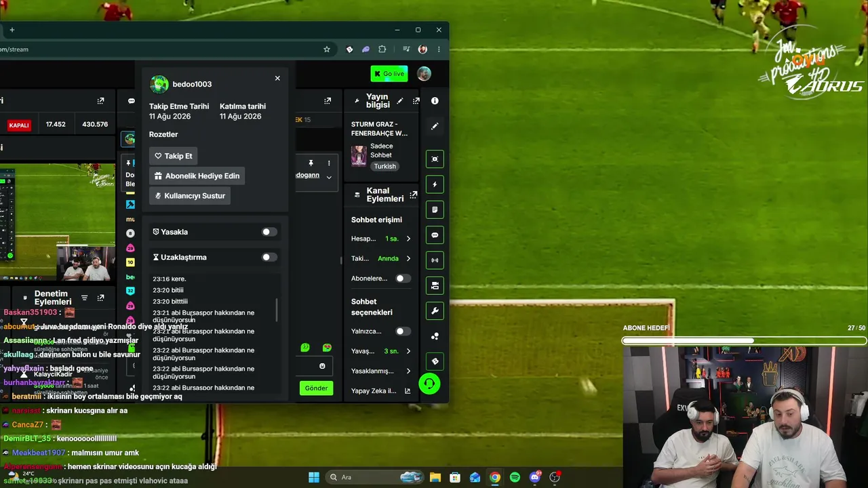Click the info icon in right sidebar
Screen dimensions: 868x488
tap(435, 101)
